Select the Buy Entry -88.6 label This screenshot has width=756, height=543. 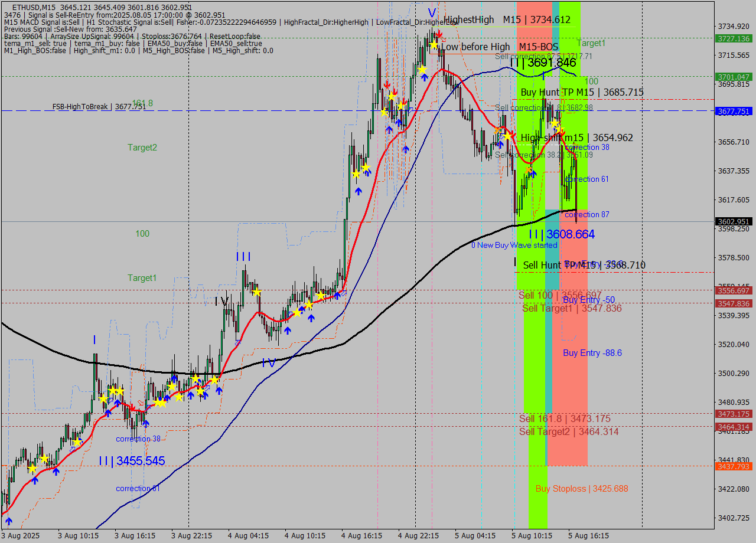tap(592, 353)
